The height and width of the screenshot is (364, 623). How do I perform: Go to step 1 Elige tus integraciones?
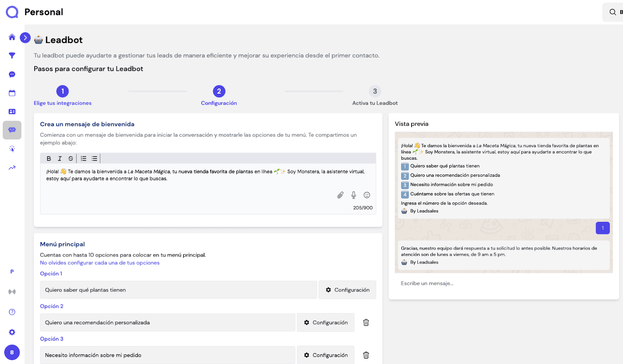[x=63, y=95]
